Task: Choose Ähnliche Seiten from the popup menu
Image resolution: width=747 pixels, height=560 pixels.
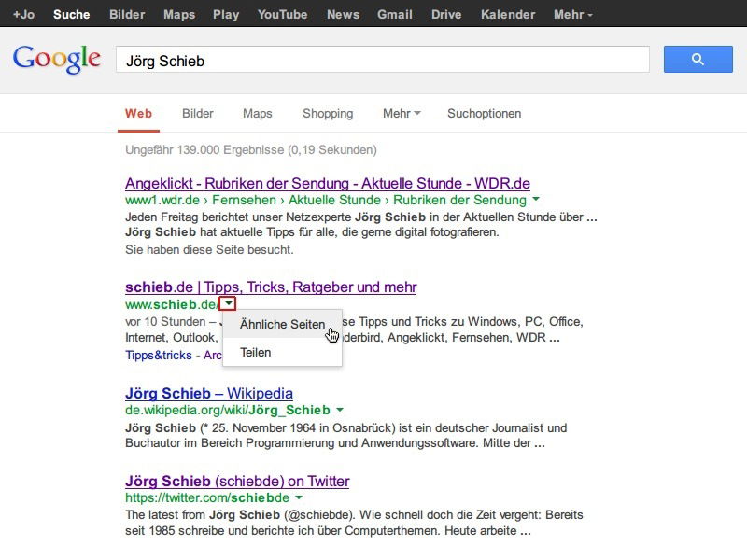Action: coord(283,324)
